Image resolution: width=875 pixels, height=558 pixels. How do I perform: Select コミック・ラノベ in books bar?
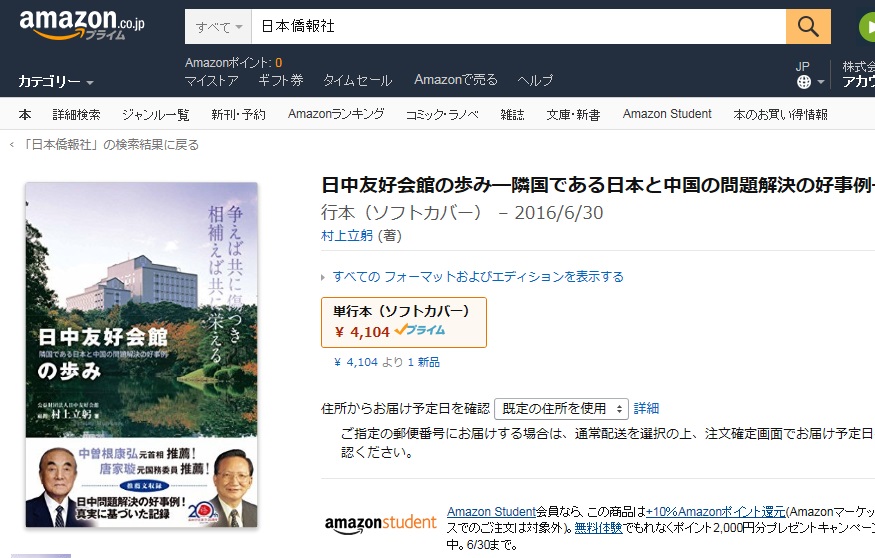(442, 114)
